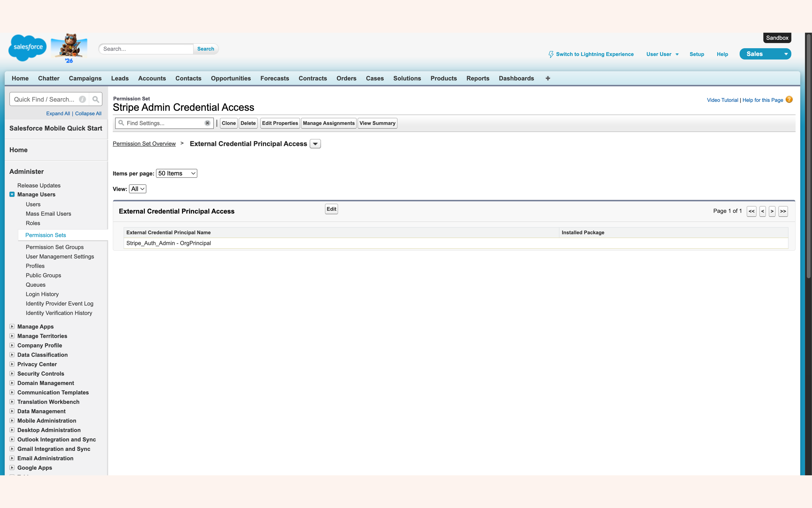The height and width of the screenshot is (508, 812).
Task: Open the Dashboards tab
Action: (516, 78)
